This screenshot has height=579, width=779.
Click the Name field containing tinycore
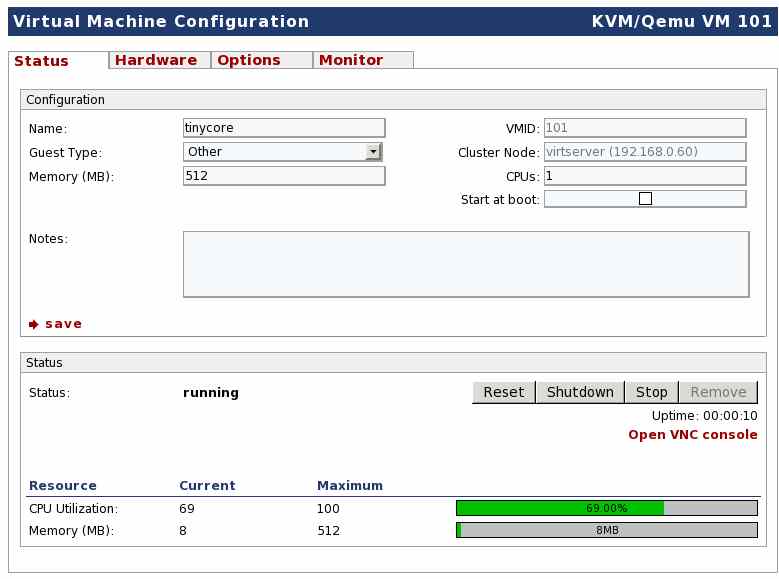point(284,128)
